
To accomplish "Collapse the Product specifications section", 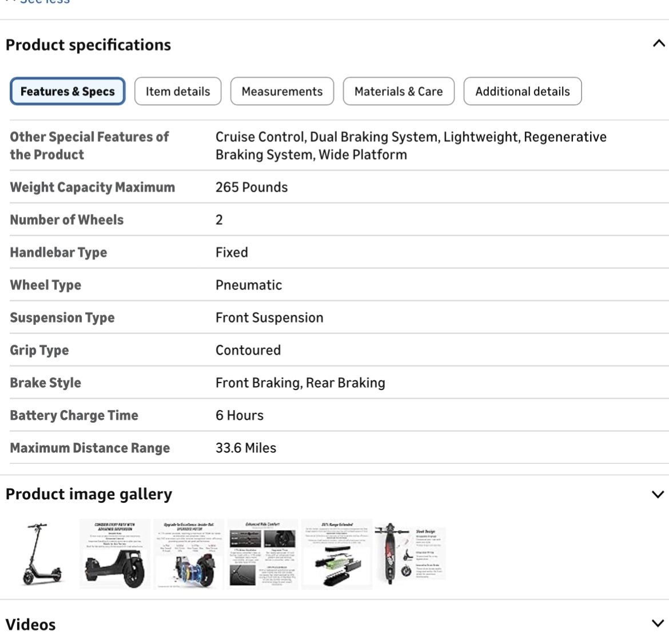I will tap(658, 44).
